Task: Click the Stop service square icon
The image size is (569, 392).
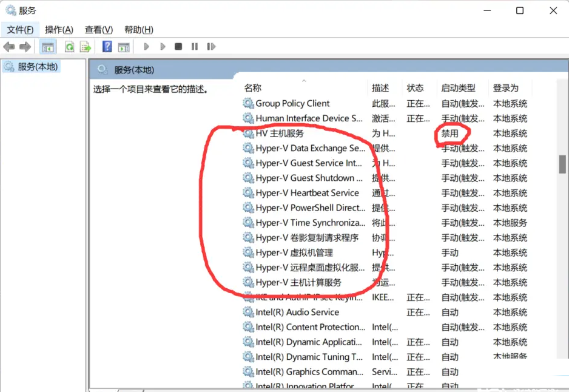Action: point(178,47)
